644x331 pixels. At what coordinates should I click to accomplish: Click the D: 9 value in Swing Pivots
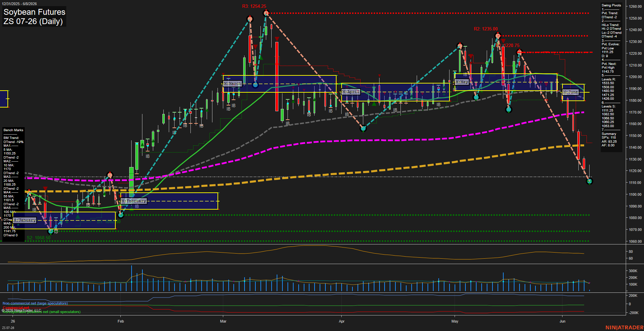[605, 56]
